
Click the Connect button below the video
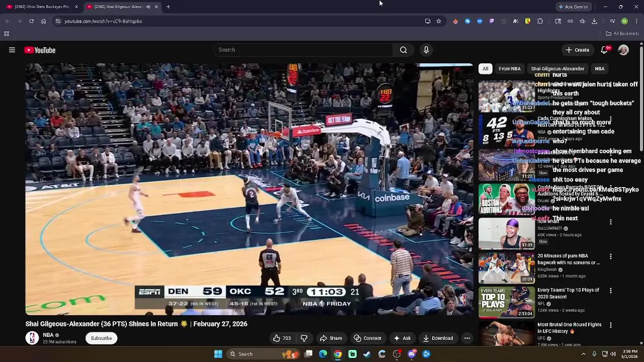[x=367, y=338]
